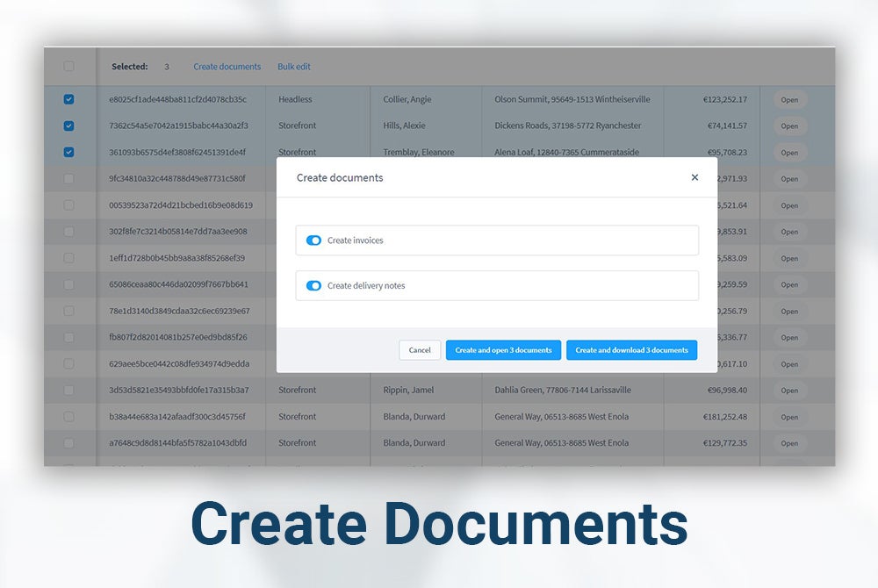The height and width of the screenshot is (588, 878).
Task: Select order ID 361093b6575d4ef3808f62451391de4f
Action: click(x=177, y=152)
